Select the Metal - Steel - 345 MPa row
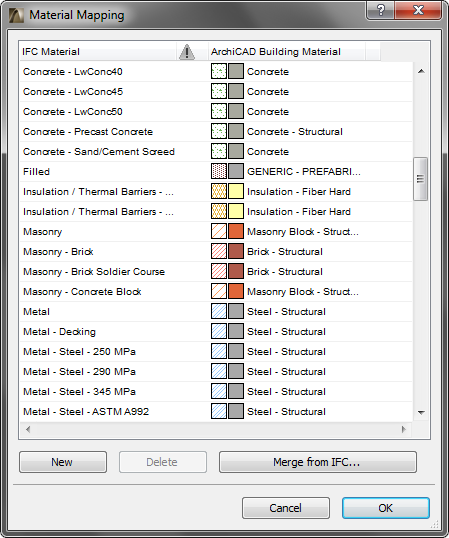Viewport: 449px width, 538px height. pyautogui.click(x=216, y=391)
